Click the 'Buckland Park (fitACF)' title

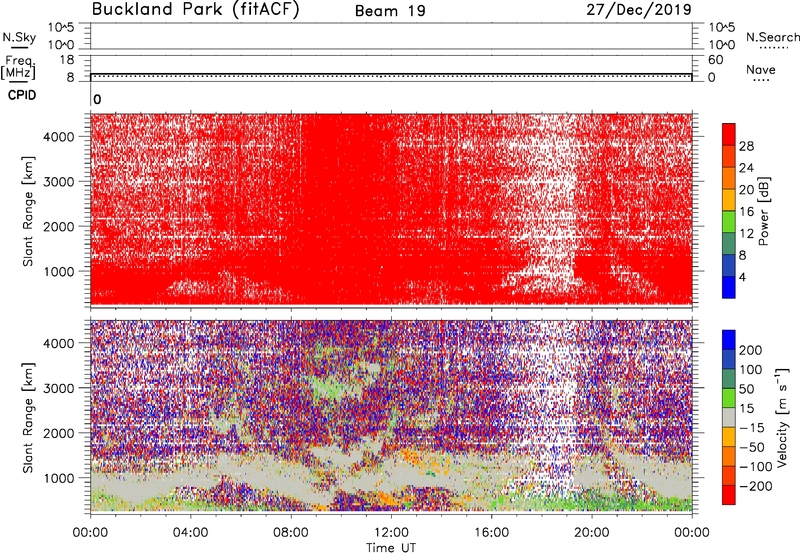tap(195, 10)
